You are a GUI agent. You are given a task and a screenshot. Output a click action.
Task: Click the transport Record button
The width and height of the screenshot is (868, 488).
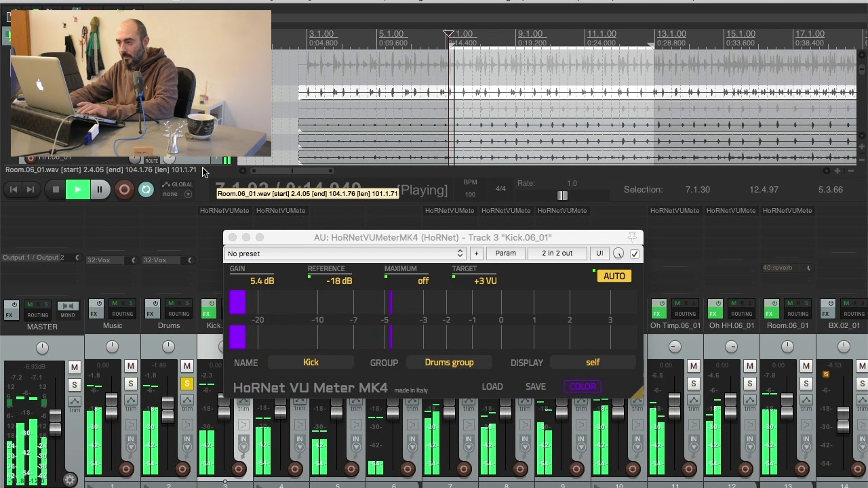pyautogui.click(x=124, y=190)
